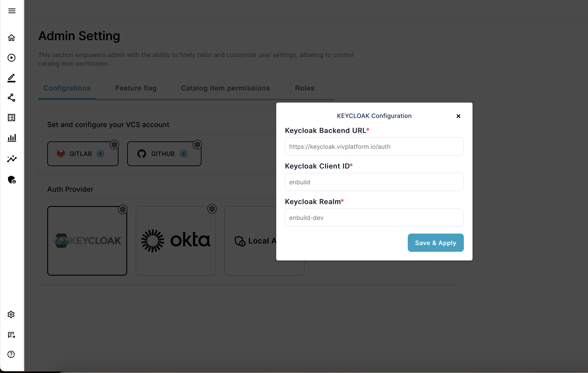Click the GitHub settings gear icon
The width and height of the screenshot is (588, 373).
(x=197, y=144)
